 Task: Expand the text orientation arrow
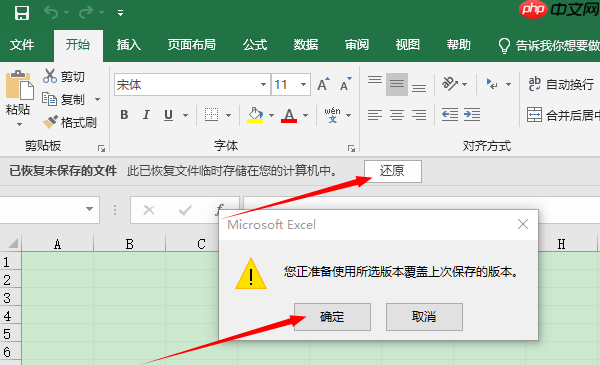[465, 84]
